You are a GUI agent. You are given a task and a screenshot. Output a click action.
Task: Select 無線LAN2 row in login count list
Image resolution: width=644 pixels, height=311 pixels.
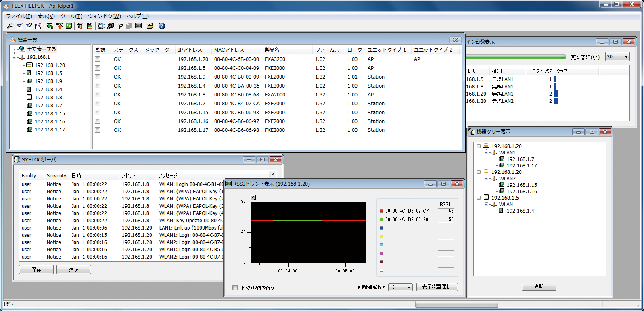coord(547,101)
